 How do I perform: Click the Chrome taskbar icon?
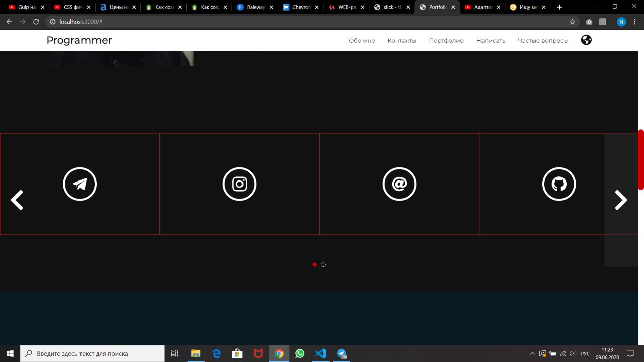coord(279,353)
